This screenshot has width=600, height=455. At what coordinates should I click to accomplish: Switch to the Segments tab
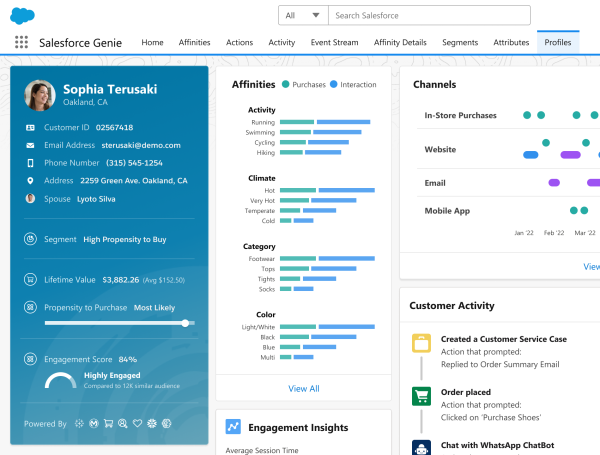click(460, 43)
